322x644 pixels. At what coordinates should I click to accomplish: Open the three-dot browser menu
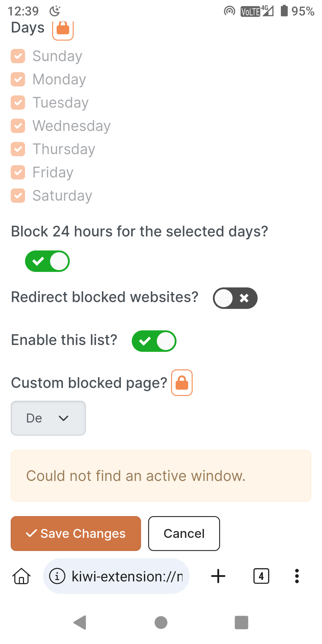pyautogui.click(x=297, y=576)
